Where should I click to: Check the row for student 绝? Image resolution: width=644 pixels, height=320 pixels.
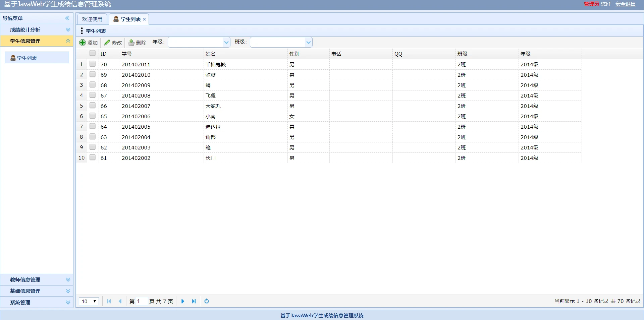point(93,147)
